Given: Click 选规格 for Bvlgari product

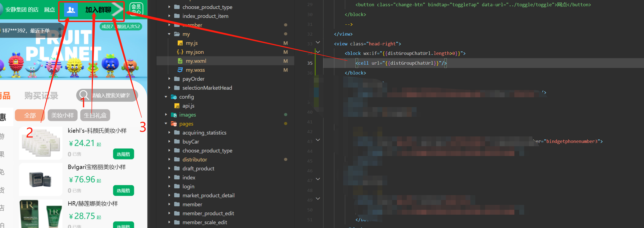Looking at the screenshot, I should point(123,190).
